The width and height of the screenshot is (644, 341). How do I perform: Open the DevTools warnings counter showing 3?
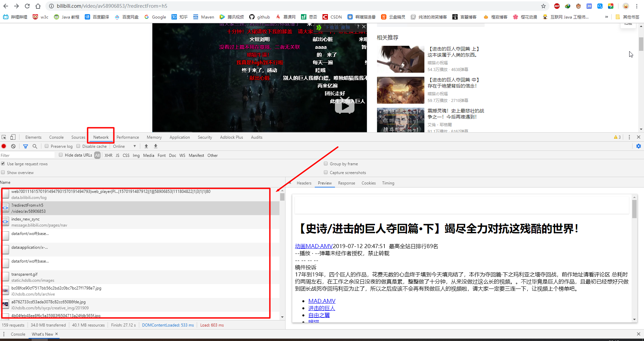tap(617, 137)
